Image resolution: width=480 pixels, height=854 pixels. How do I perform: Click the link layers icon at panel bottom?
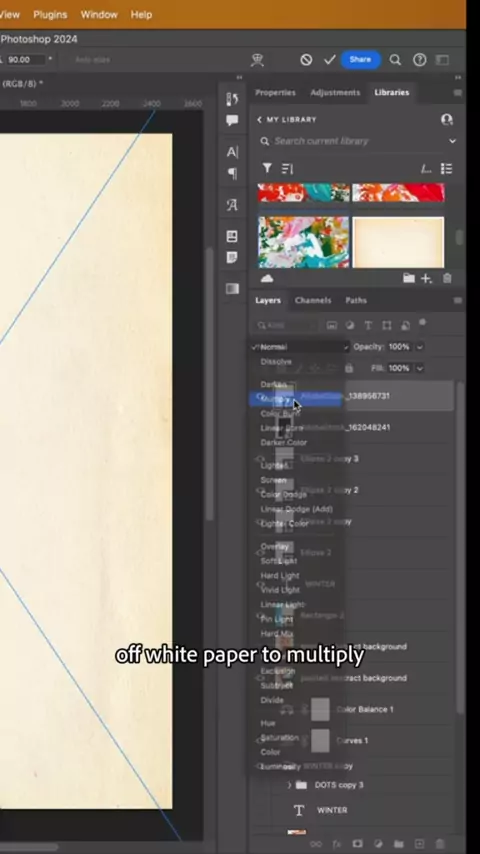click(315, 844)
